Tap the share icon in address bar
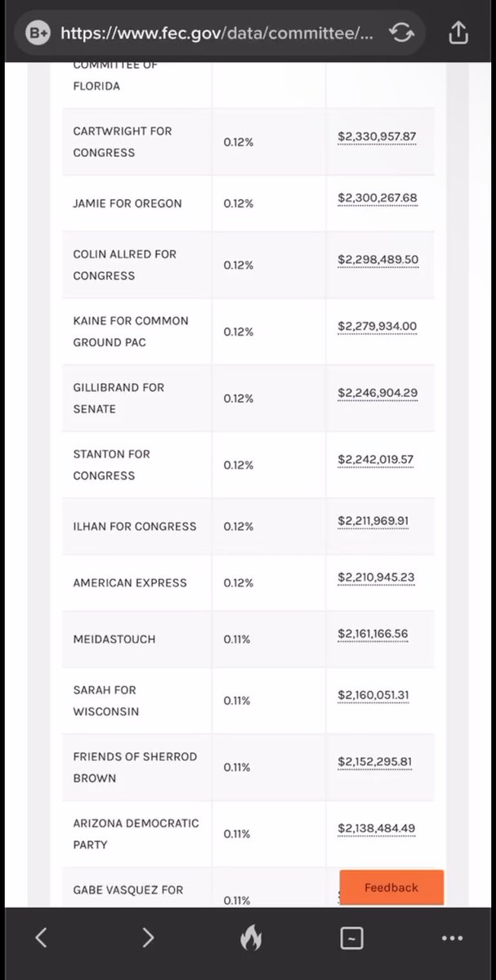The image size is (496, 980). [x=458, y=33]
